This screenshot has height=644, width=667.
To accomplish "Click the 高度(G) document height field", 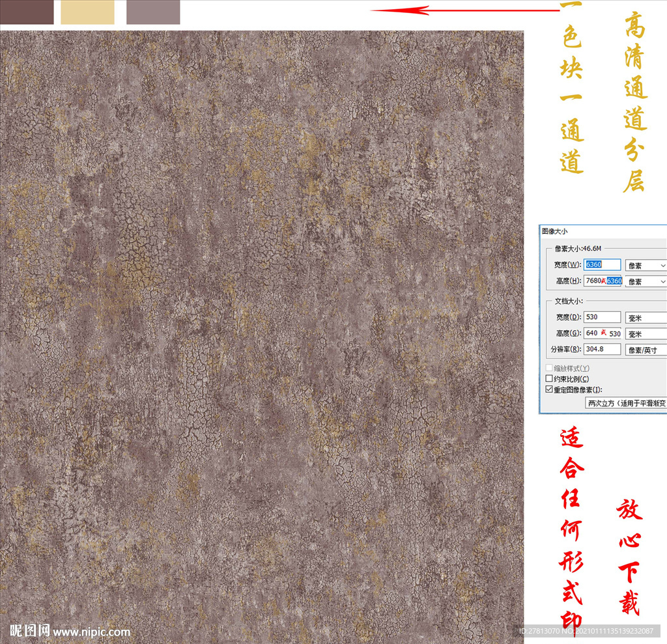I will coord(603,333).
